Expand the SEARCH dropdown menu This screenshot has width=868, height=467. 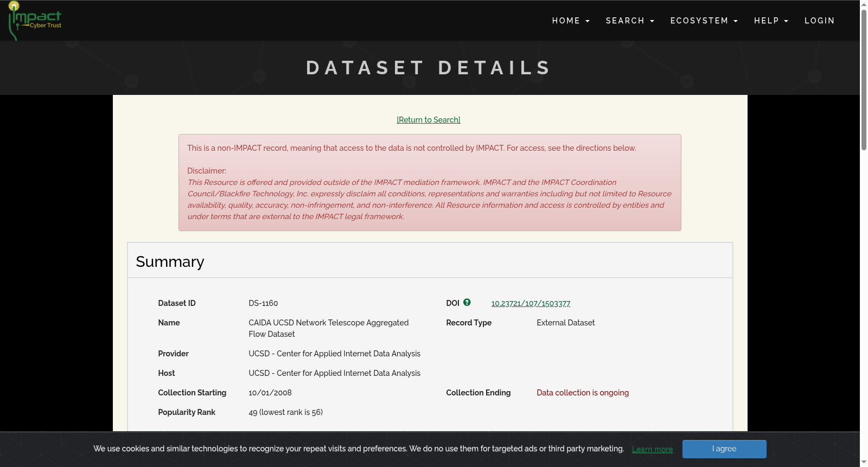[630, 21]
